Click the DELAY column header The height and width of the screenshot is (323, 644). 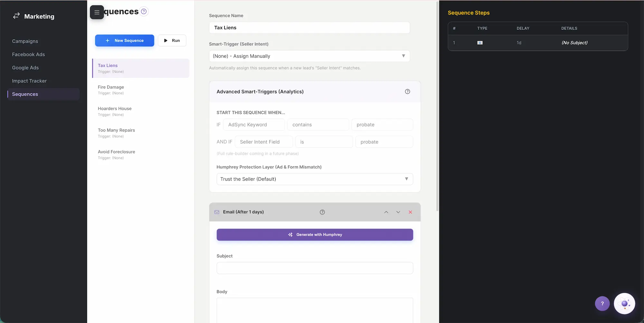pos(523,28)
